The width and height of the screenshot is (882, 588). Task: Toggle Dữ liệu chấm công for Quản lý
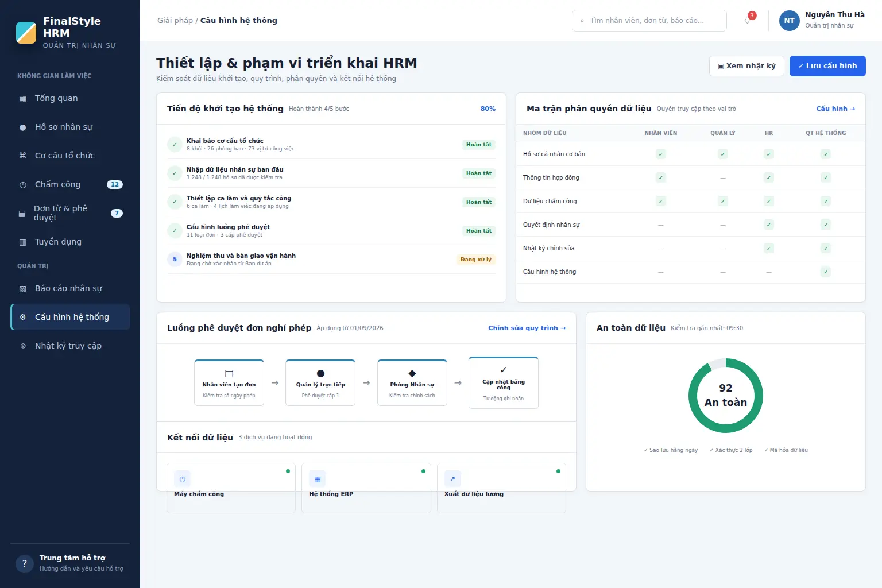(x=723, y=201)
